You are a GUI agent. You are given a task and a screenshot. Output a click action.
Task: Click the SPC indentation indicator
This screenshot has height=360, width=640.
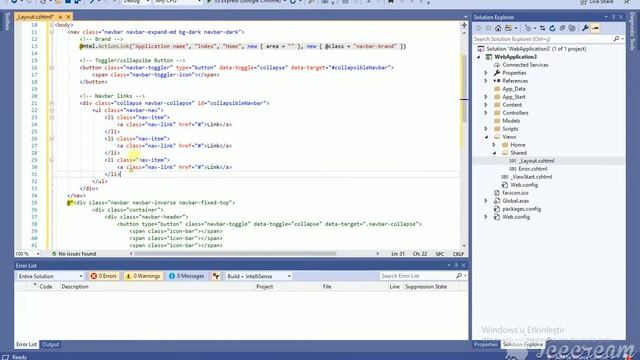click(440, 254)
